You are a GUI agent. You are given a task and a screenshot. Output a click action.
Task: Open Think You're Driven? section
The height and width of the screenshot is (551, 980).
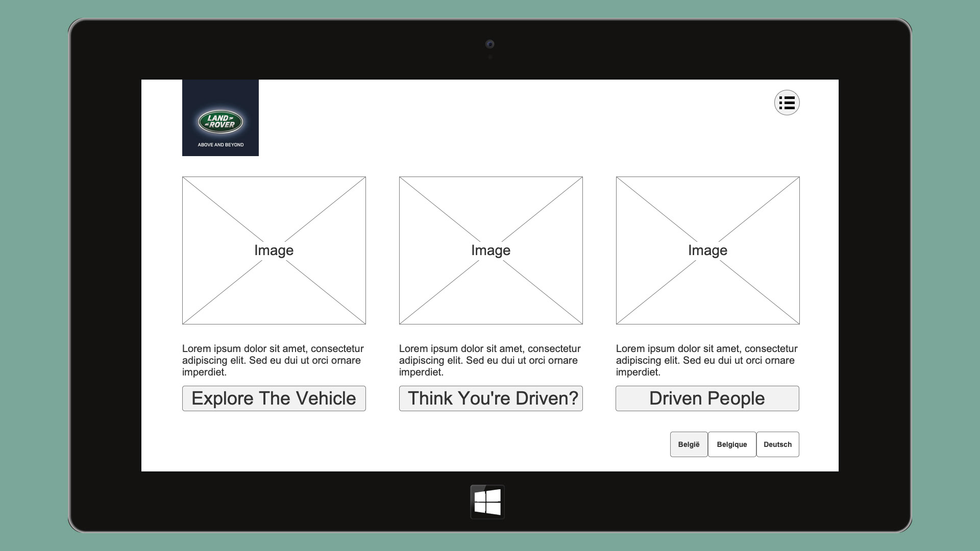pyautogui.click(x=491, y=398)
